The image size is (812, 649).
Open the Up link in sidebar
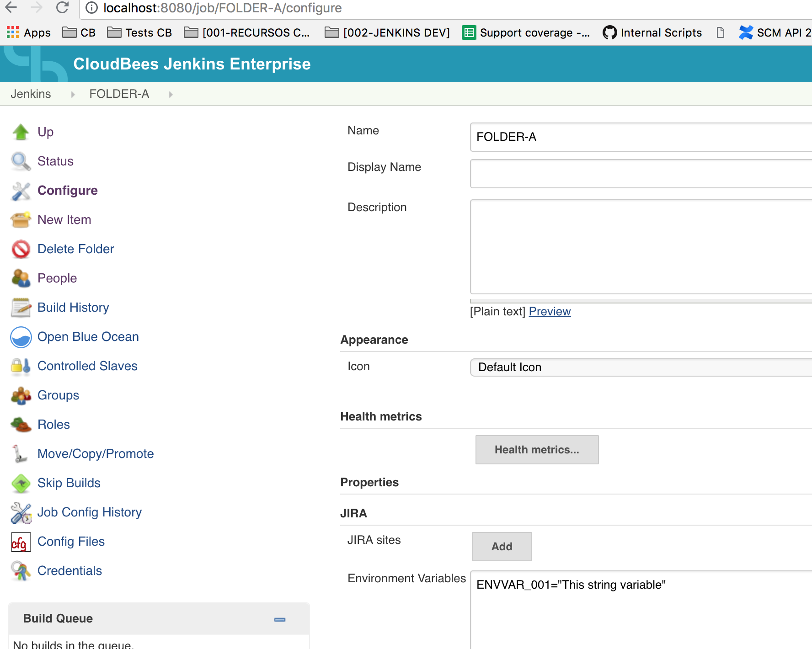coord(45,132)
